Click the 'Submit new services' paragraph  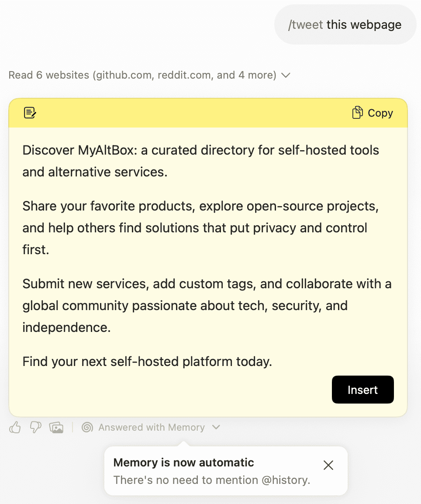point(207,306)
